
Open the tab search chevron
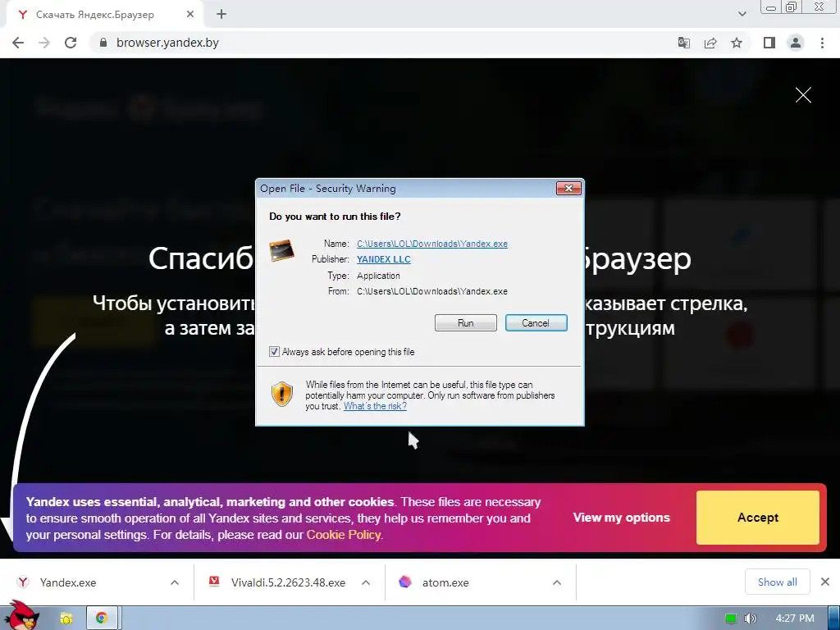742,15
